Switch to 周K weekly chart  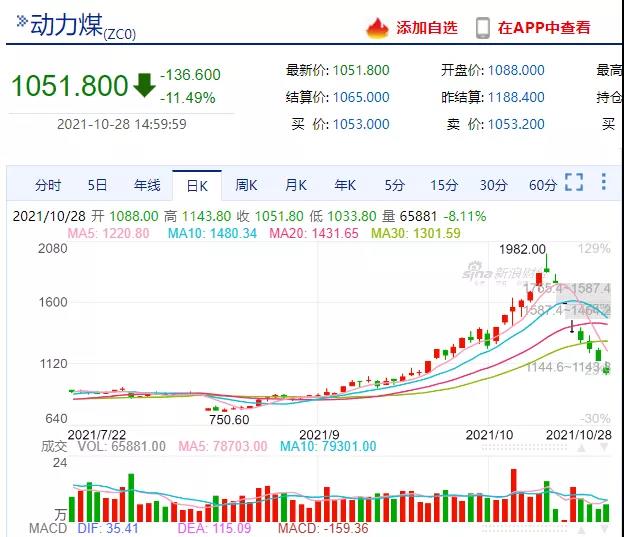tap(246, 185)
